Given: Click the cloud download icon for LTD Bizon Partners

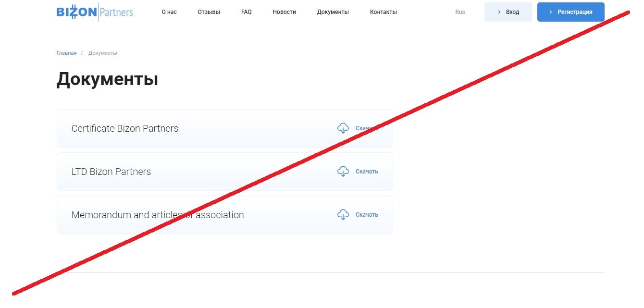Looking at the screenshot, I should [x=343, y=172].
